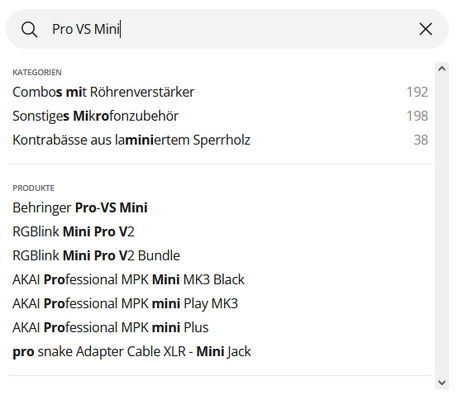Click the Produkte section heading
Viewport: 458px width, 400px height.
coord(33,188)
